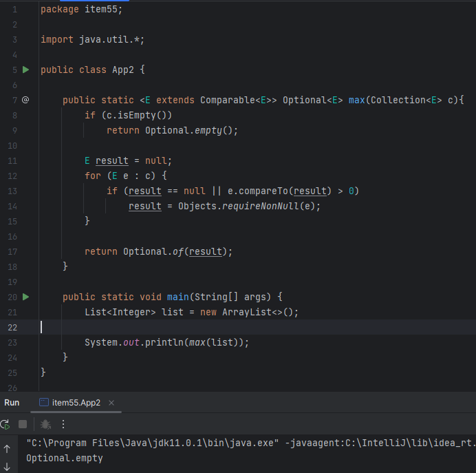Open the debug bug icon in Run toolbar

coord(45,424)
